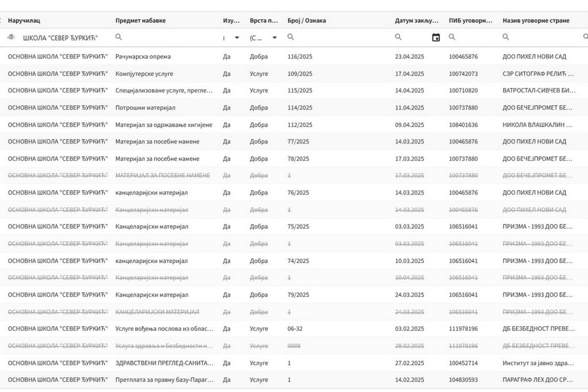Click Претплата за правну базу-Параг… cell

coord(164,380)
